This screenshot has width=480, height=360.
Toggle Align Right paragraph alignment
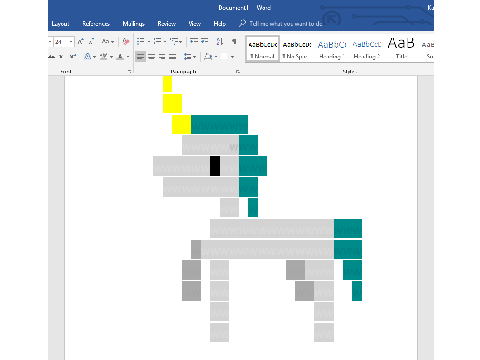[162, 56]
